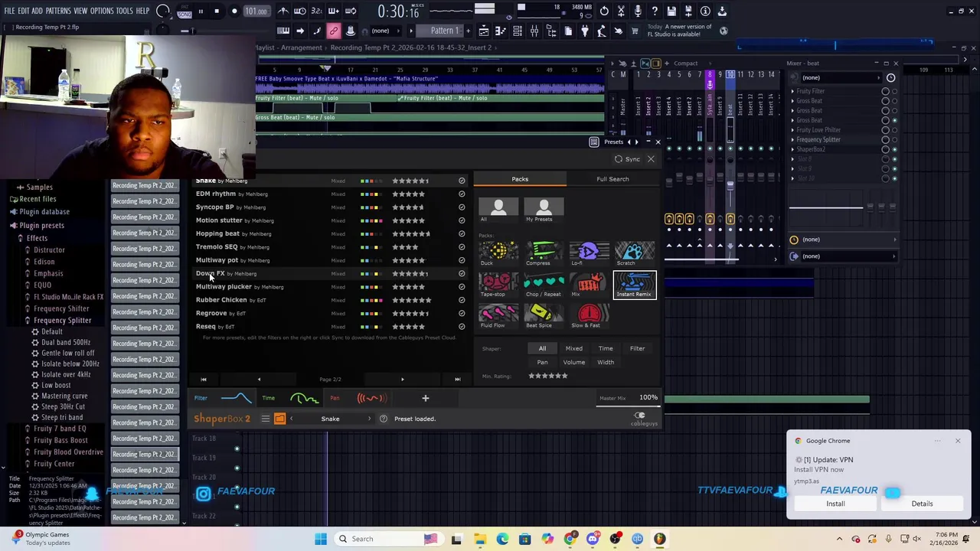
Task: Switch to the Full Search tab
Action: (x=612, y=179)
